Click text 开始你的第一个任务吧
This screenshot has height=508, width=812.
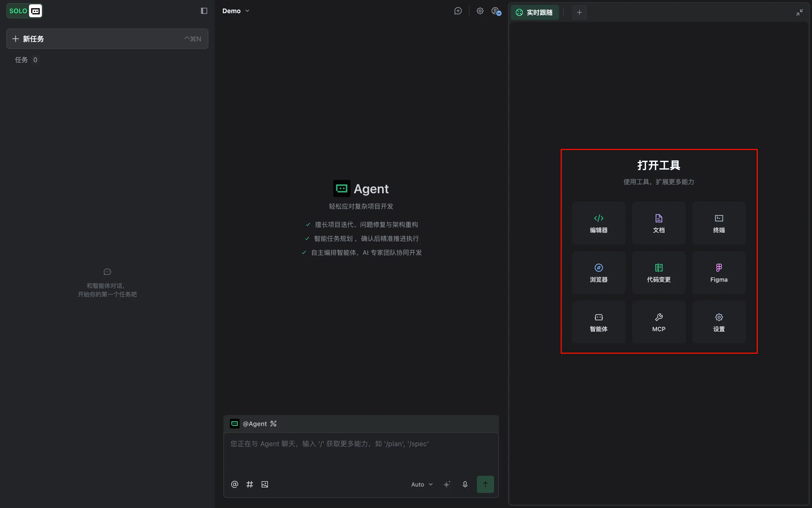pos(107,294)
